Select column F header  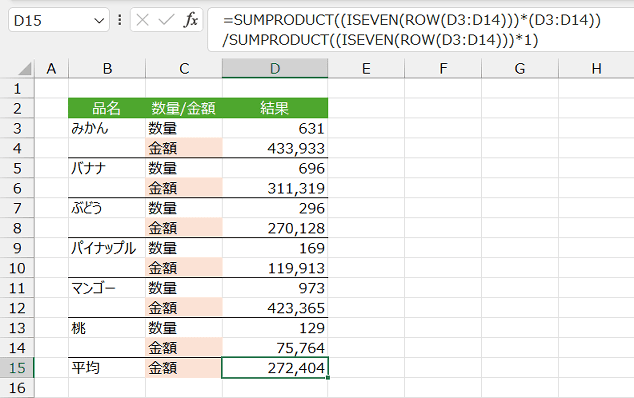pyautogui.click(x=443, y=68)
